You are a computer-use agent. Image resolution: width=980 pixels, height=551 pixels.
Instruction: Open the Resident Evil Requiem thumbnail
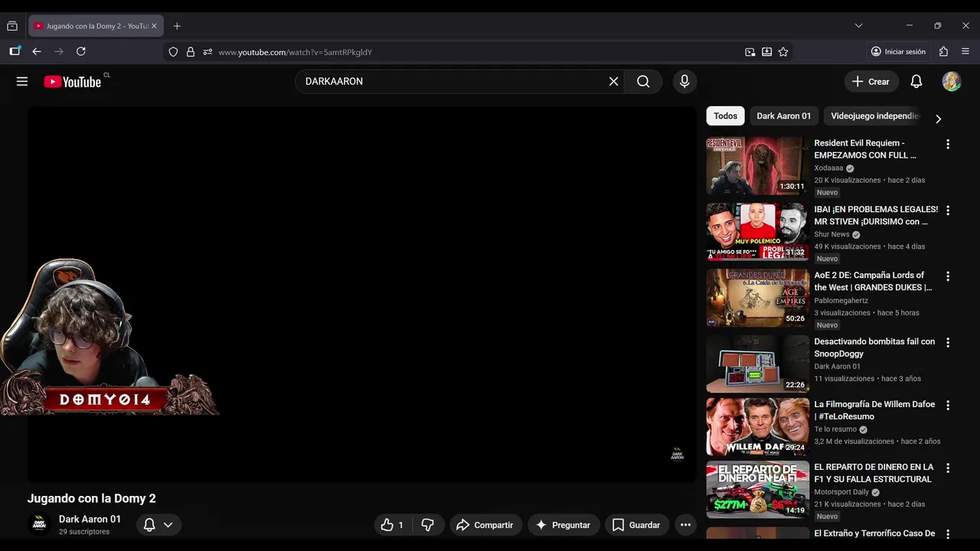(x=757, y=165)
